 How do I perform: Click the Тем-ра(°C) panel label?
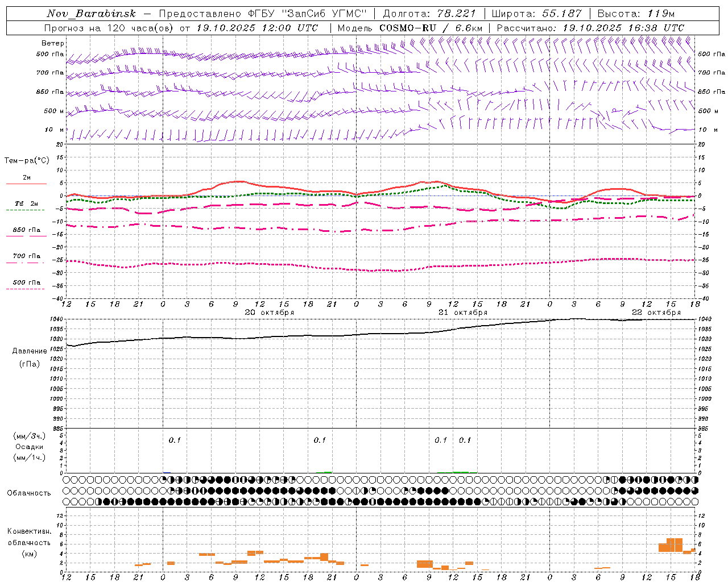pyautogui.click(x=27, y=161)
